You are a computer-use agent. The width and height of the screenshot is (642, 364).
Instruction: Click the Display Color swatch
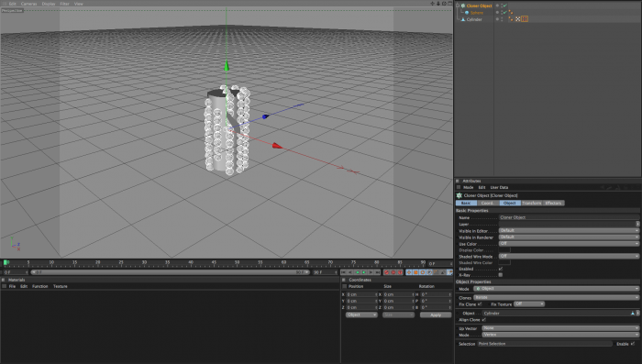pyautogui.click(x=504, y=249)
